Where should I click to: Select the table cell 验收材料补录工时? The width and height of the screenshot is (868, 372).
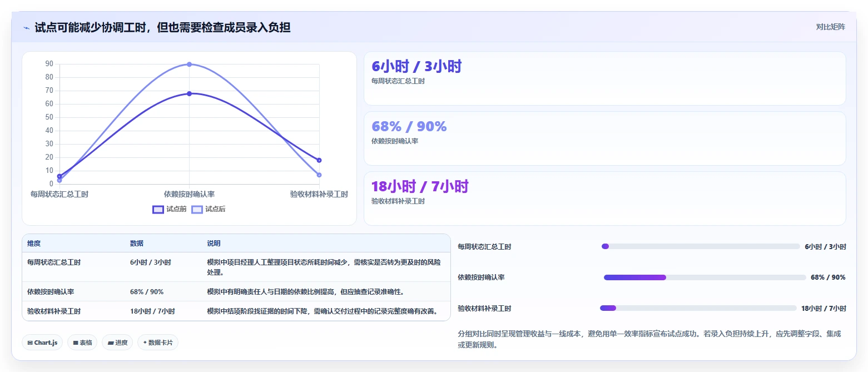click(x=54, y=311)
